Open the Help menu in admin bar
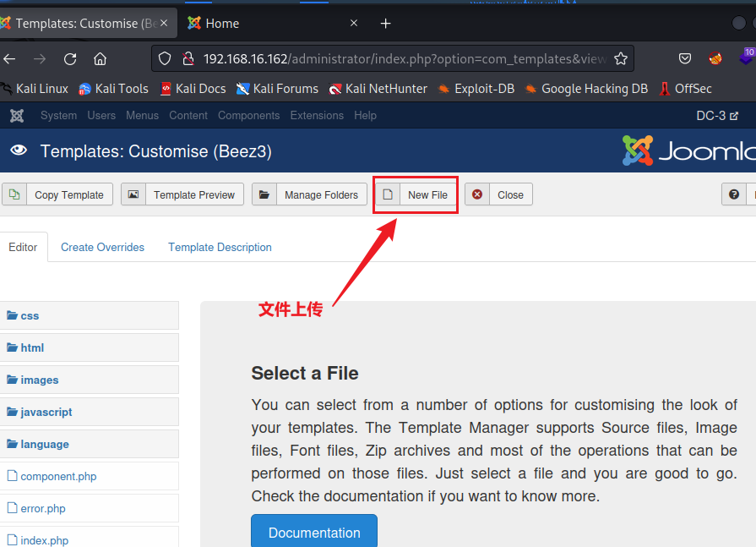This screenshot has width=756, height=547. (x=365, y=116)
